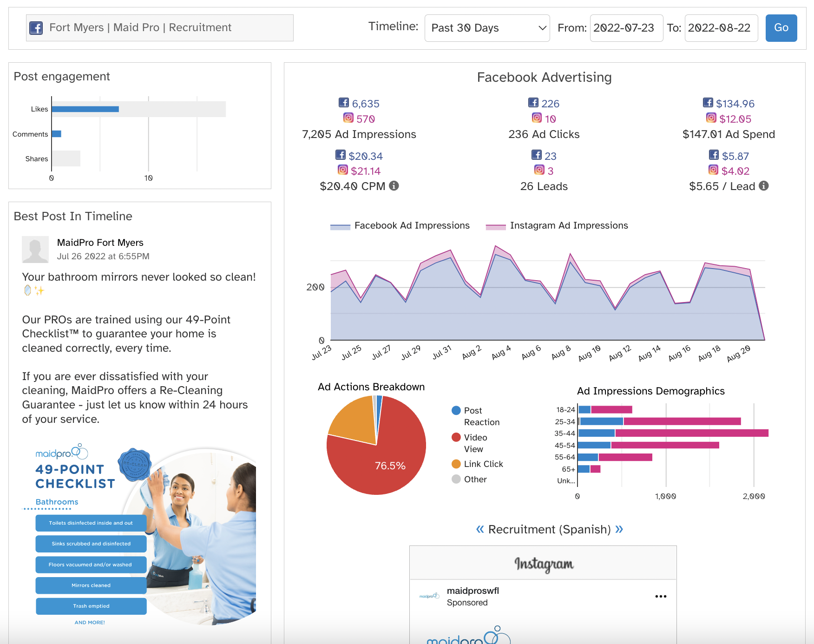
Task: Click the Facebook icon beside 226 clicks
Action: (x=533, y=103)
